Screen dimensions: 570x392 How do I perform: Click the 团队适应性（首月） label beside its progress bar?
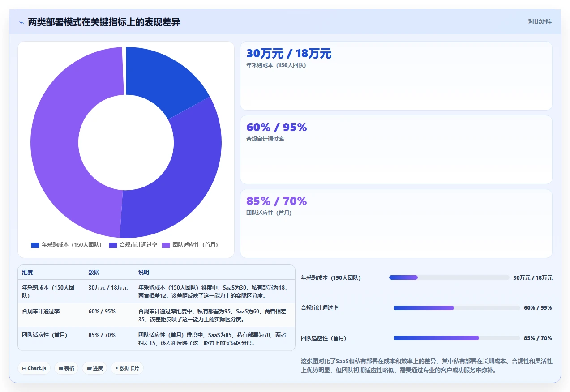pyautogui.click(x=323, y=338)
